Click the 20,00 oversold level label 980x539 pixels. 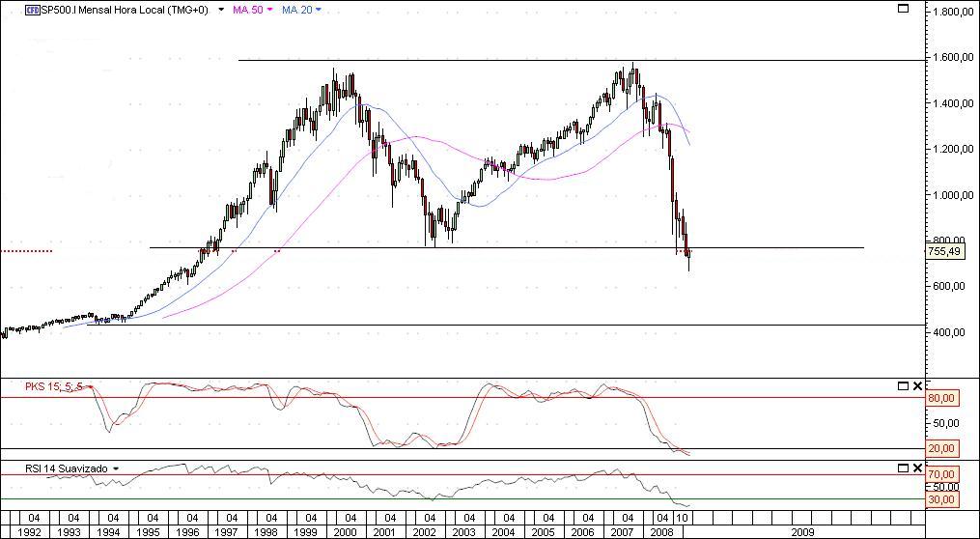[x=942, y=448]
